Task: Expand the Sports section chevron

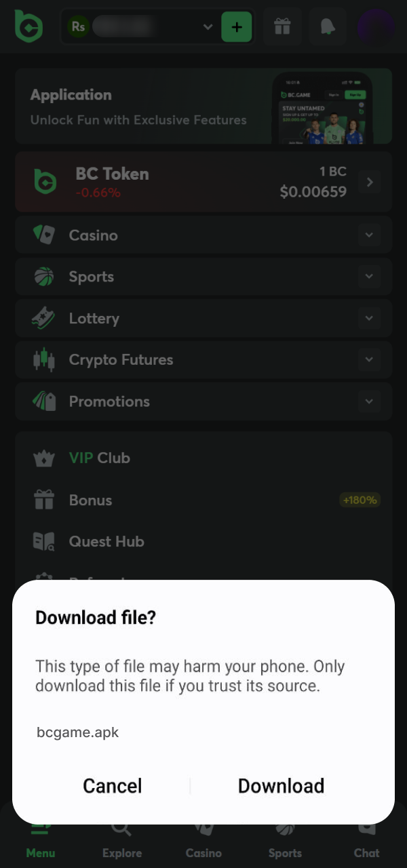Action: tap(370, 276)
